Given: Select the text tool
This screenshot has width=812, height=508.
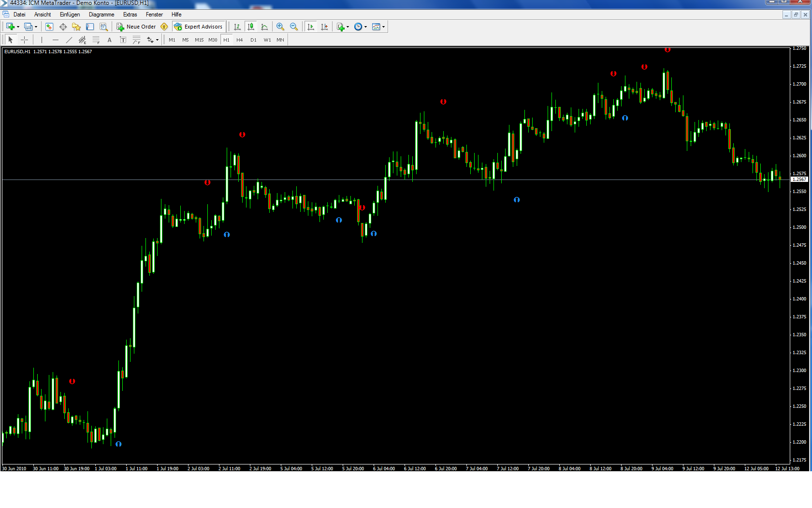Looking at the screenshot, I should [x=109, y=40].
